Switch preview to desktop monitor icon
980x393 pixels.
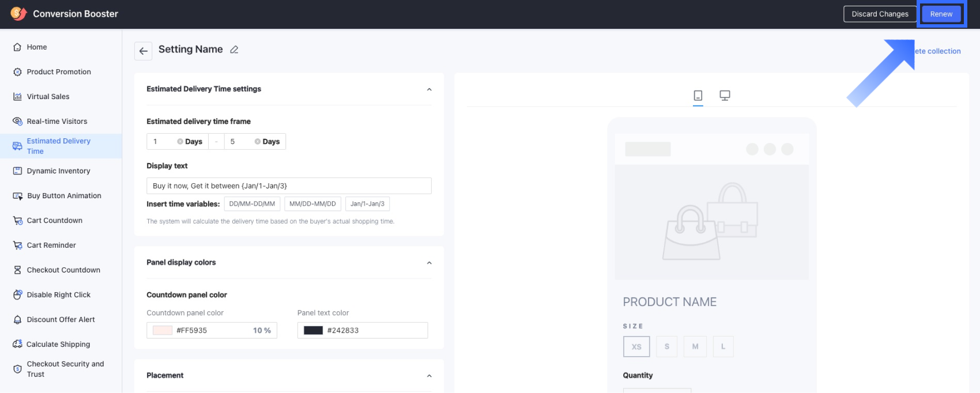(725, 96)
